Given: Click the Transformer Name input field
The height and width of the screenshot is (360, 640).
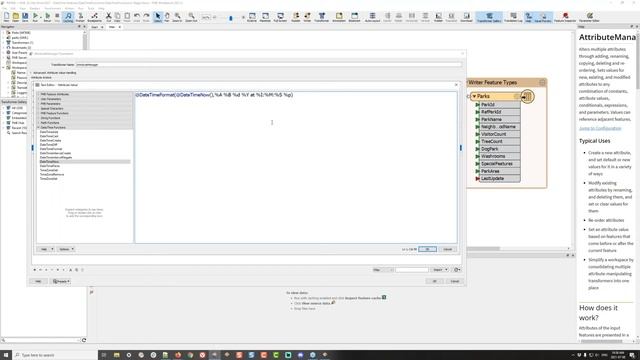Looking at the screenshot, I should tap(269, 64).
